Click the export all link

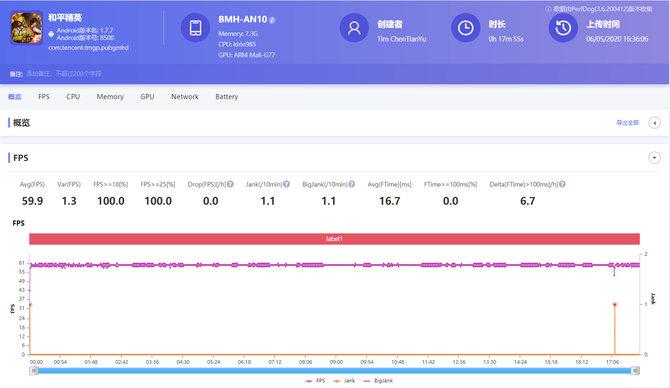pos(627,123)
